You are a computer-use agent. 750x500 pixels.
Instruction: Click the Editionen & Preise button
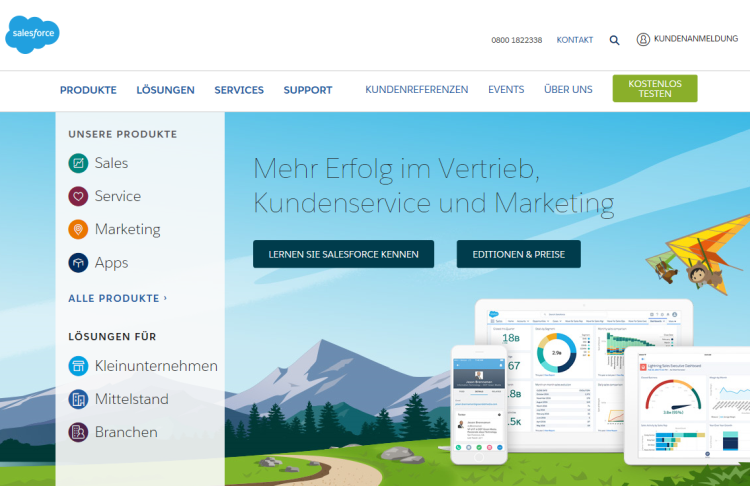pos(518,254)
